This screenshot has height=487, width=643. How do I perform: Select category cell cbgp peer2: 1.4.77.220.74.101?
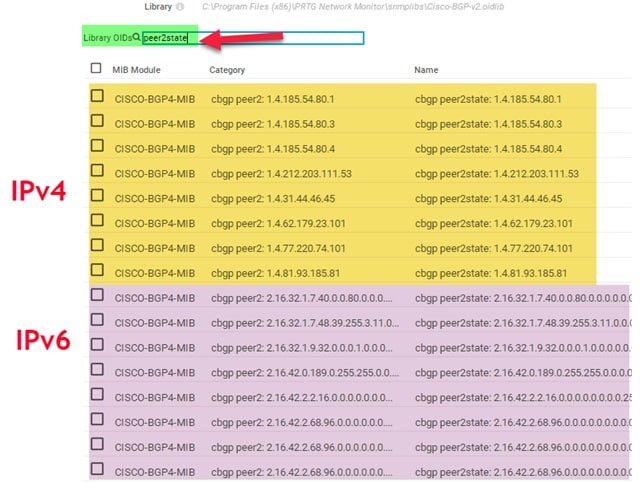point(278,248)
